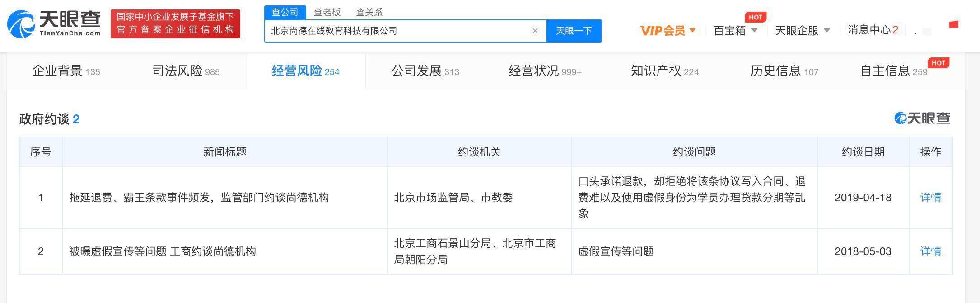Click the national fund certification banner
This screenshot has width=980, height=303.
point(175,24)
